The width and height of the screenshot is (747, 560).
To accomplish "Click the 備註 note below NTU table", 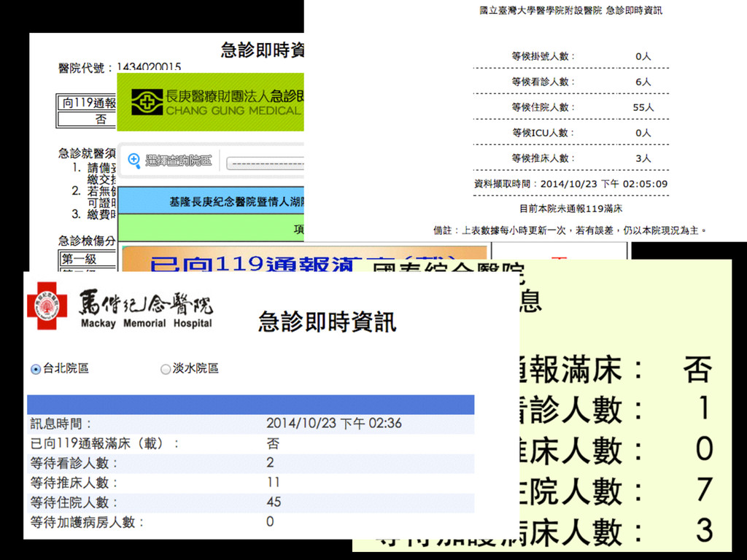I will 570,230.
